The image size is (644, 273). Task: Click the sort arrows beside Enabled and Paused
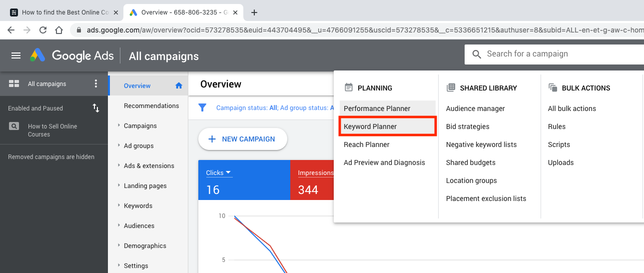click(96, 108)
